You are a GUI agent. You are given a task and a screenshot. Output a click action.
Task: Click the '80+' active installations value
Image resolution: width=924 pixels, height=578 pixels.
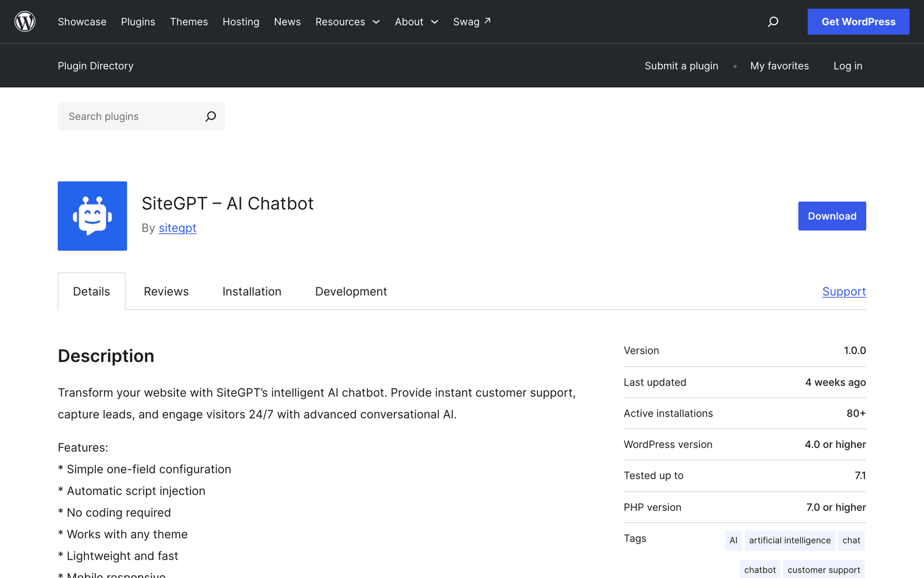[x=856, y=413]
